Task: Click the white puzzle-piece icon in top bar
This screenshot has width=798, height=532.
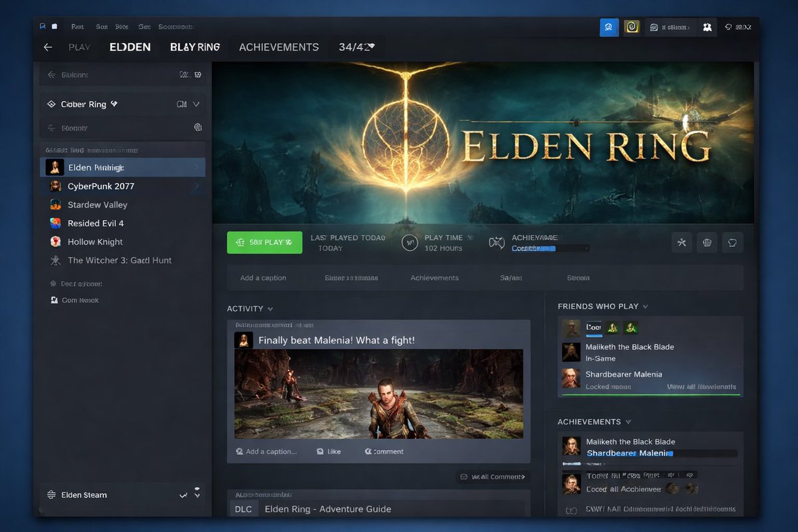Action: pyautogui.click(x=708, y=27)
